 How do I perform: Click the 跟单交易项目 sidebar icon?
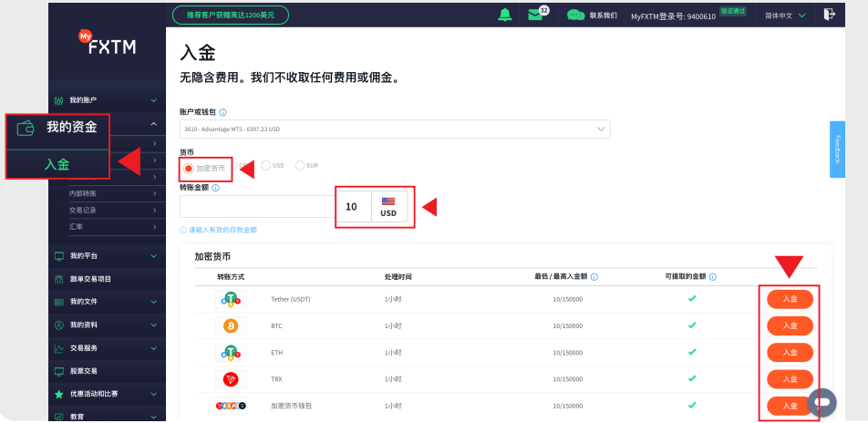59,279
